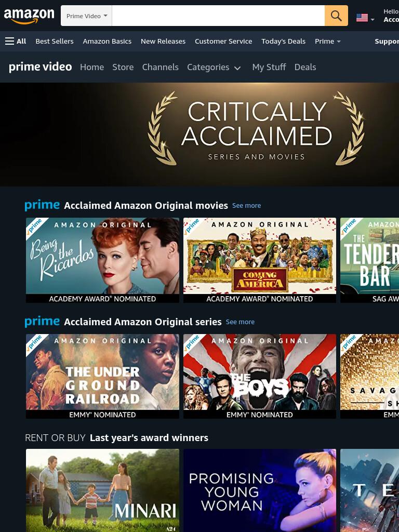This screenshot has height=532, width=399.
Task: Open the Being the Ricardos thumbnail
Action: [102, 260]
